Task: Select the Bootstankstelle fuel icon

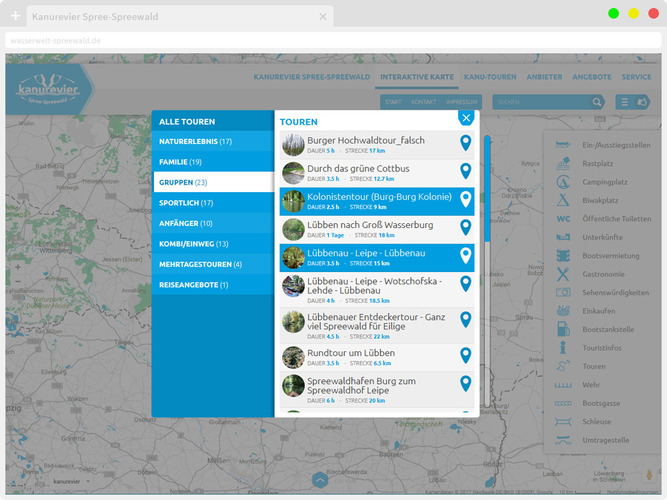Action: (564, 329)
